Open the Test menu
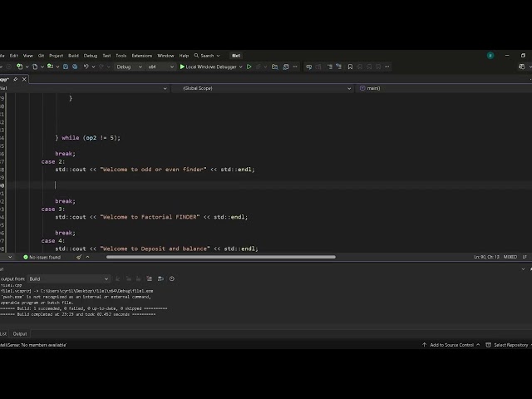Image resolution: width=532 pixels, height=399 pixels. 106,56
